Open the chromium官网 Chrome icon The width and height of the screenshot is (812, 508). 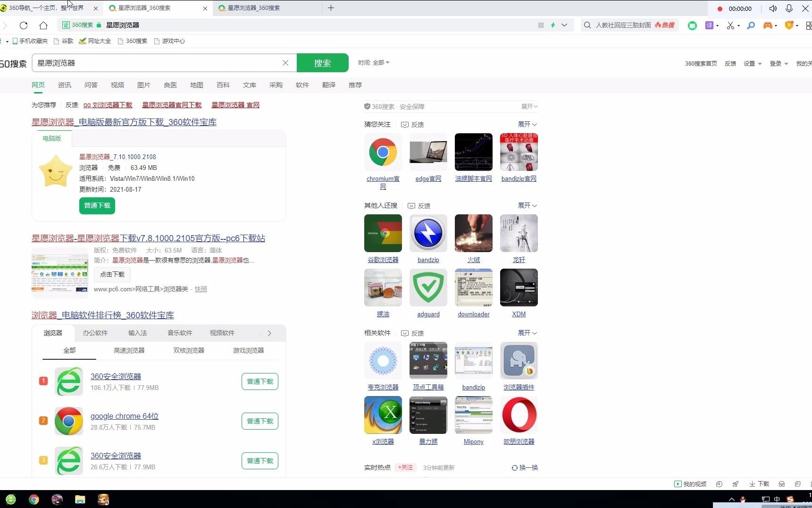tap(383, 152)
